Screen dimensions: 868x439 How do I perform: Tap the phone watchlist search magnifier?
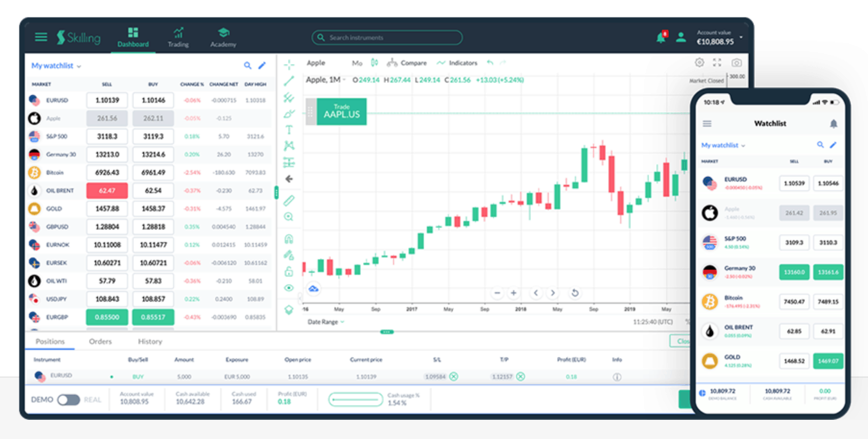(x=820, y=145)
